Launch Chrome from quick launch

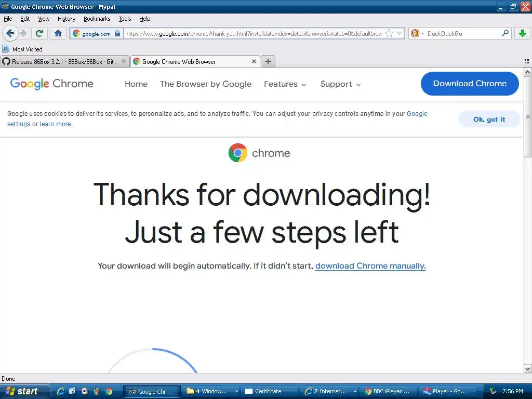(x=109, y=391)
